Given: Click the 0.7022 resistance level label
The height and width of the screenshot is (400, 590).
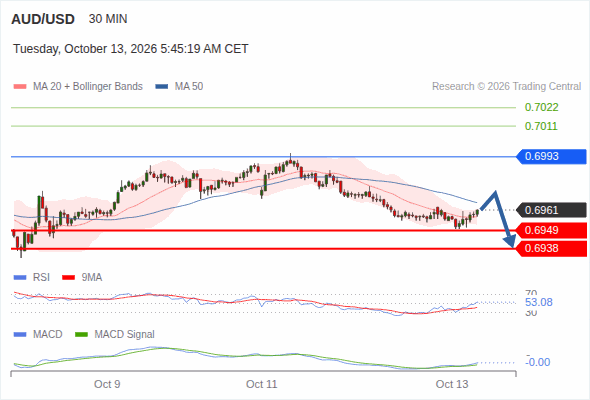Looking at the screenshot, I should click(x=541, y=108).
